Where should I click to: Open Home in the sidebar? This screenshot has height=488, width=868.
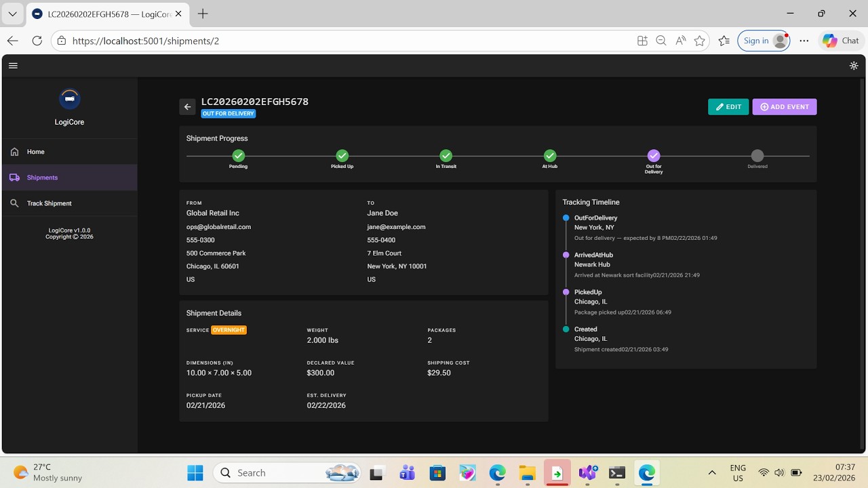(x=69, y=152)
